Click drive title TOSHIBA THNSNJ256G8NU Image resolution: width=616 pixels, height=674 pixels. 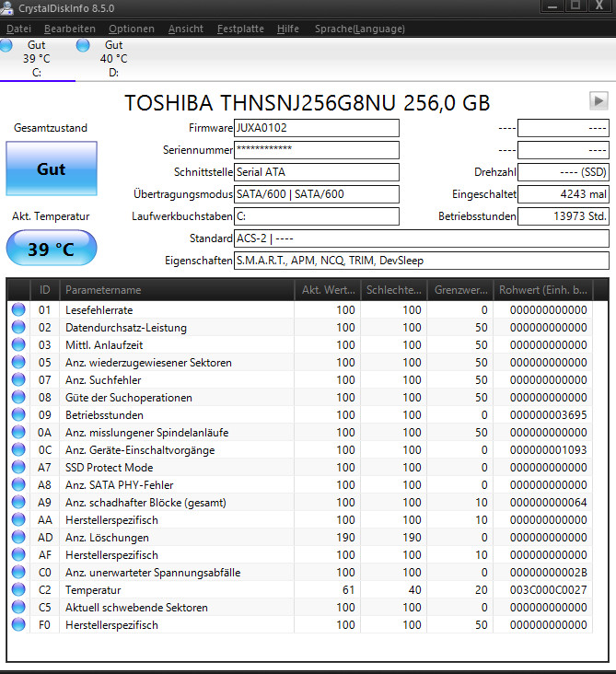pos(308,103)
